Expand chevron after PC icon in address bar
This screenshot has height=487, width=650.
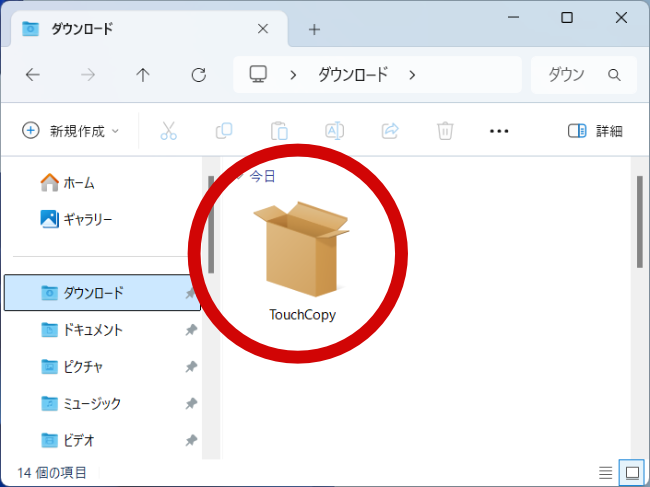point(293,75)
